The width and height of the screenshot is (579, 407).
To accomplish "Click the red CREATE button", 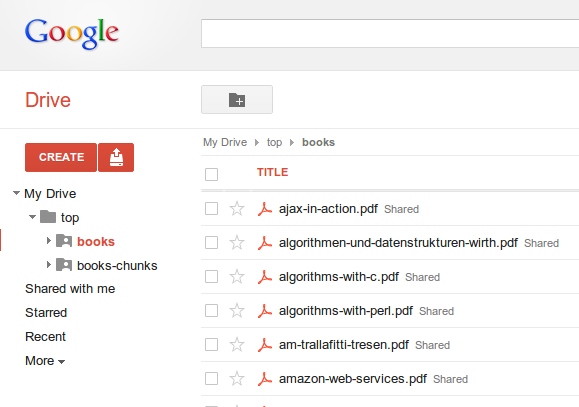I will coord(61,157).
